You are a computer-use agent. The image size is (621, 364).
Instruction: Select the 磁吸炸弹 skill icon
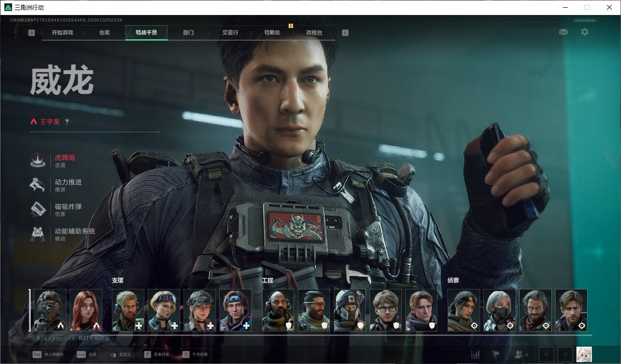pyautogui.click(x=38, y=209)
